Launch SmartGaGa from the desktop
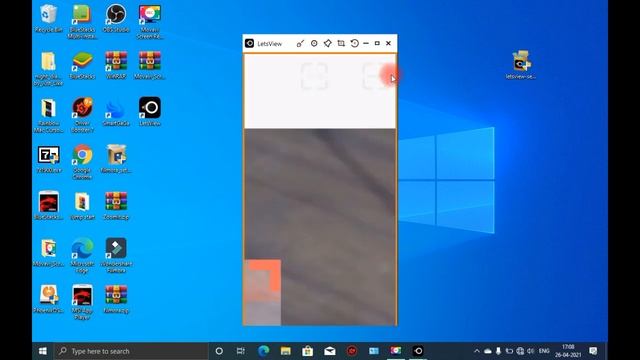The width and height of the screenshot is (640, 360). [x=116, y=112]
